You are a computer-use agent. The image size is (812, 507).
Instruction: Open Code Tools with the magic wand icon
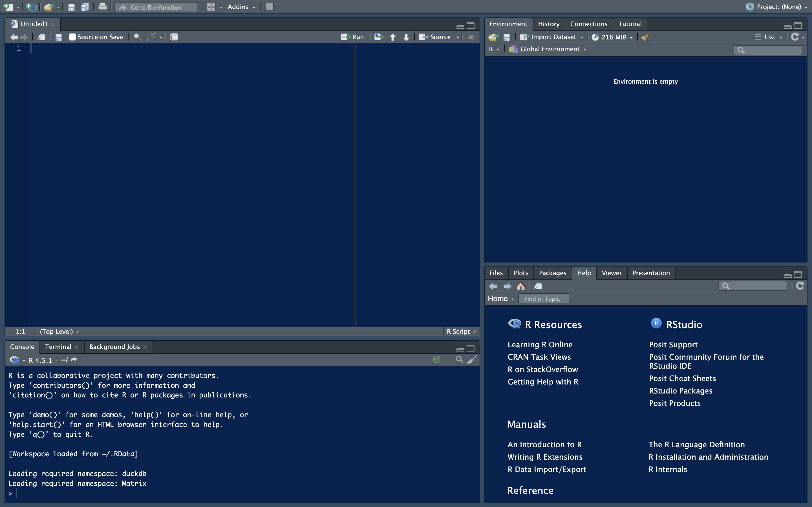coord(153,37)
